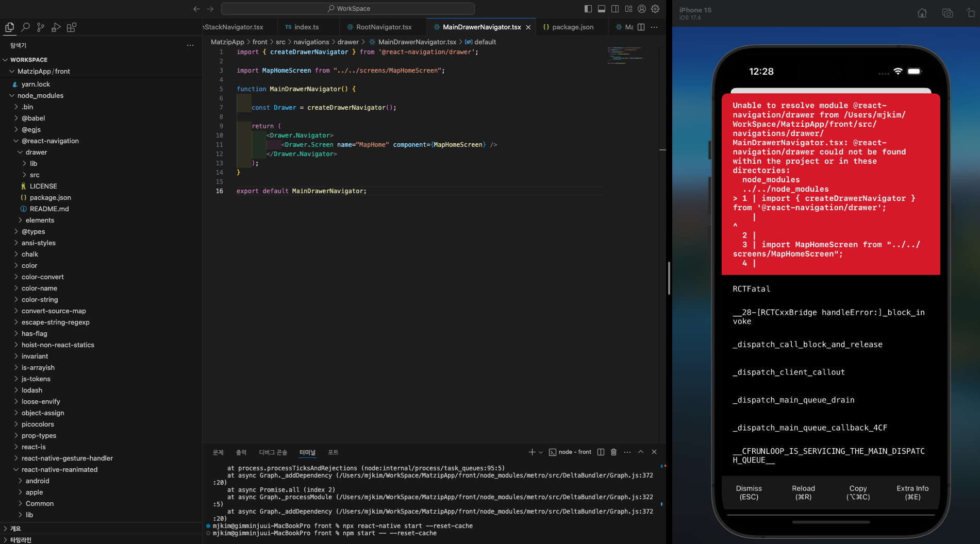Open the Search view icon
Viewport: 980px width, 544px height.
(25, 27)
